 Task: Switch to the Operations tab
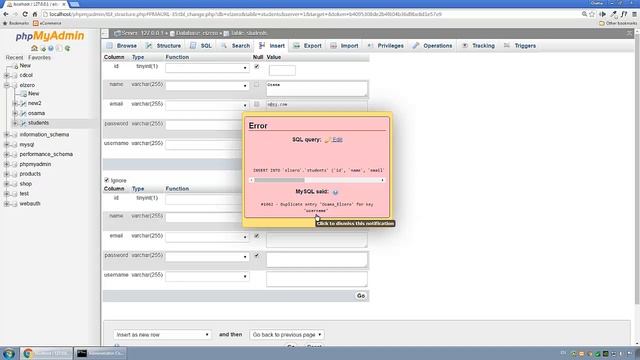[432, 46]
